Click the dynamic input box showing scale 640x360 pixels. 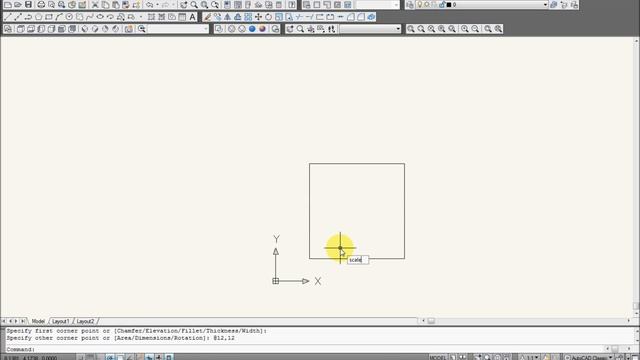[358, 260]
